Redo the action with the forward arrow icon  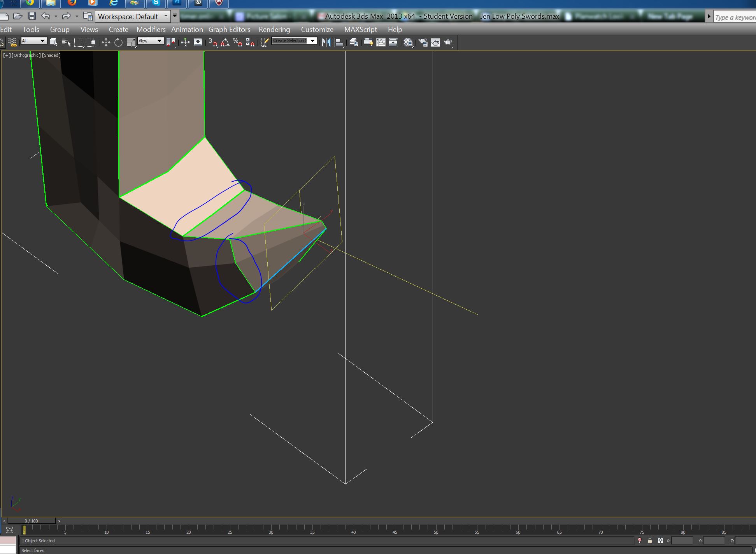pyautogui.click(x=67, y=16)
